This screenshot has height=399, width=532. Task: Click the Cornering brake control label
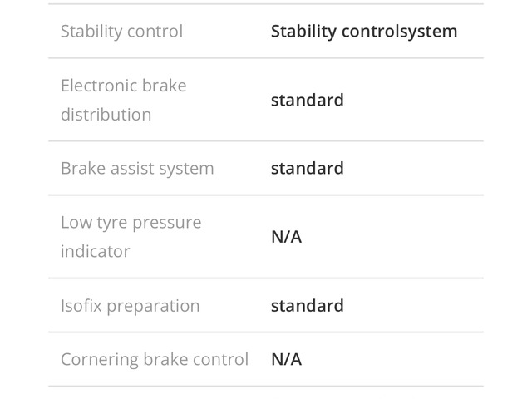click(154, 359)
